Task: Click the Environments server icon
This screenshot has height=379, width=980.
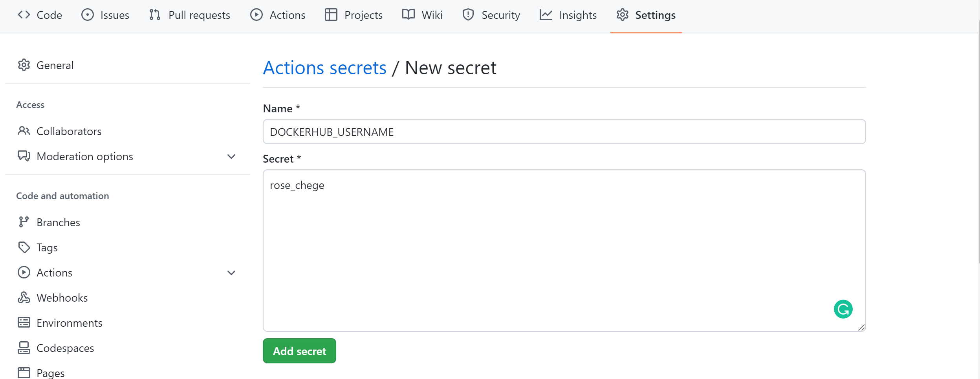Action: (24, 323)
